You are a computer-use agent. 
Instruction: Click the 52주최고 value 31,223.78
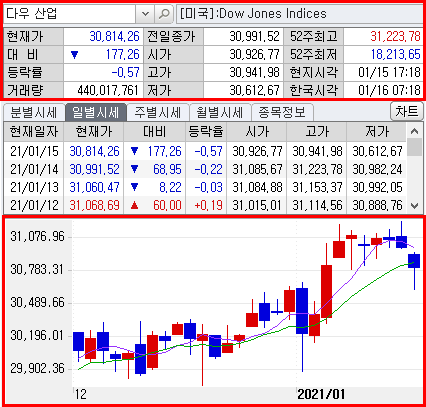click(395, 36)
